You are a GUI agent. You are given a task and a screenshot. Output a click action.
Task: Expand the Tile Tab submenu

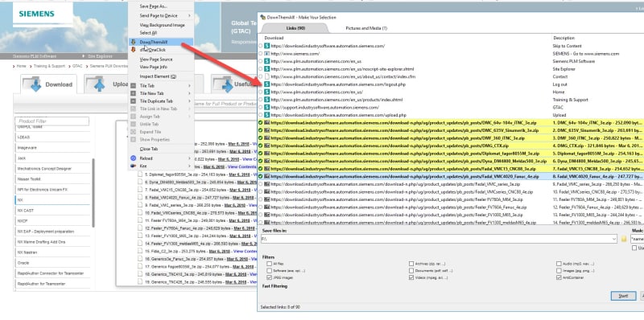(189, 86)
